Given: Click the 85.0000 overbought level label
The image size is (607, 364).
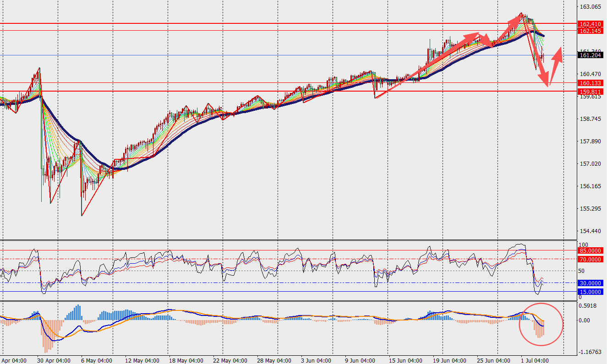Looking at the screenshot, I should (590, 250).
